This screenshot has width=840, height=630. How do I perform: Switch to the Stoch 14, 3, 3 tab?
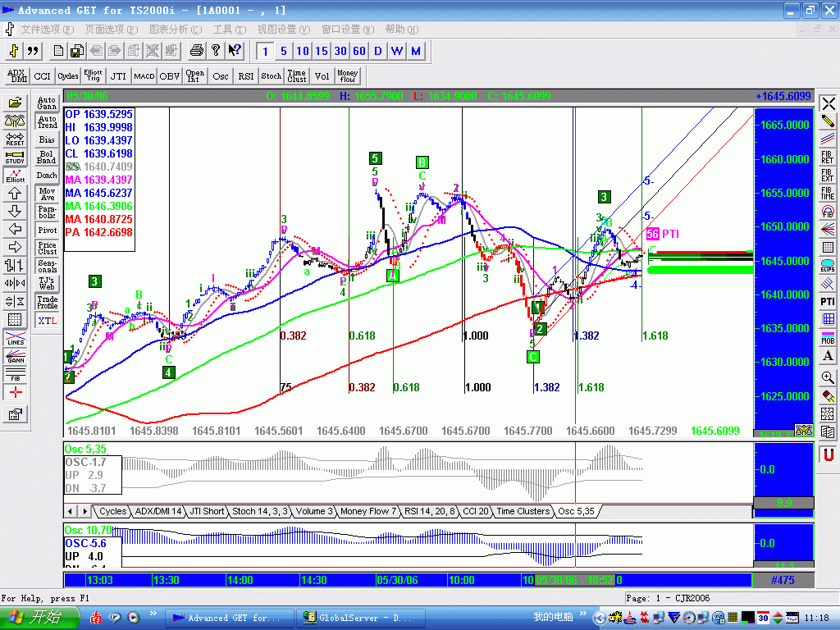[260, 511]
